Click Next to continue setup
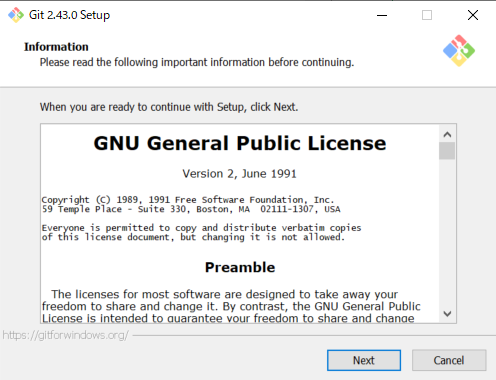The image size is (496, 380). click(364, 360)
